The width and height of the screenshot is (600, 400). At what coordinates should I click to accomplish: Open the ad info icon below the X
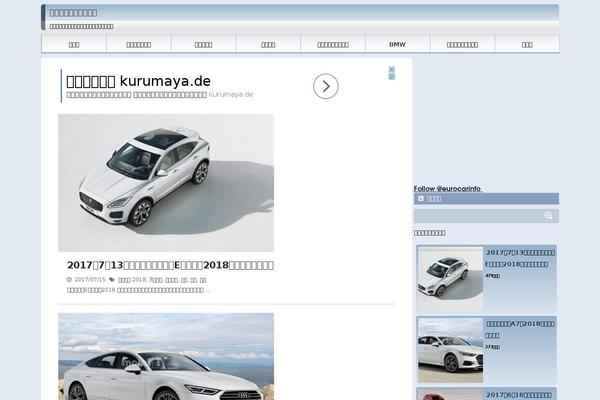(391, 77)
